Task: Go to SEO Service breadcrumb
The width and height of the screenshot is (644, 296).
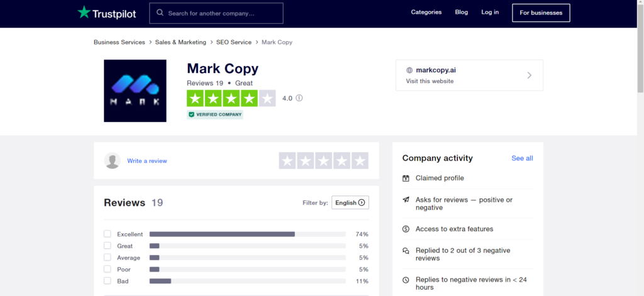Action: pyautogui.click(x=234, y=42)
